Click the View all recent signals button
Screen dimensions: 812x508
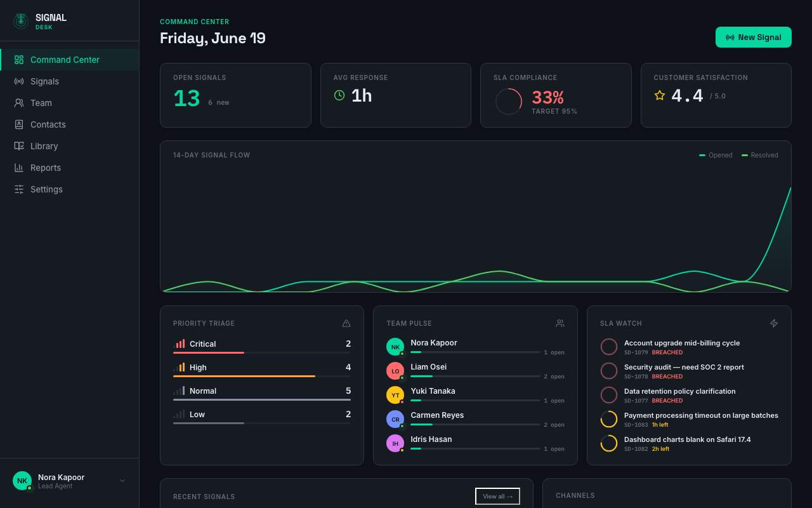point(497,496)
